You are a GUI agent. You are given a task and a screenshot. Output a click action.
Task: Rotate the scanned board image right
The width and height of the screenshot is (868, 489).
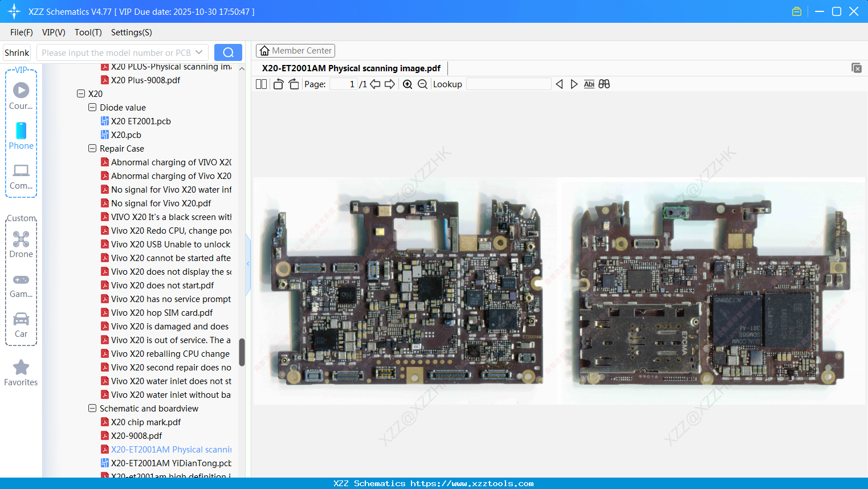point(294,84)
